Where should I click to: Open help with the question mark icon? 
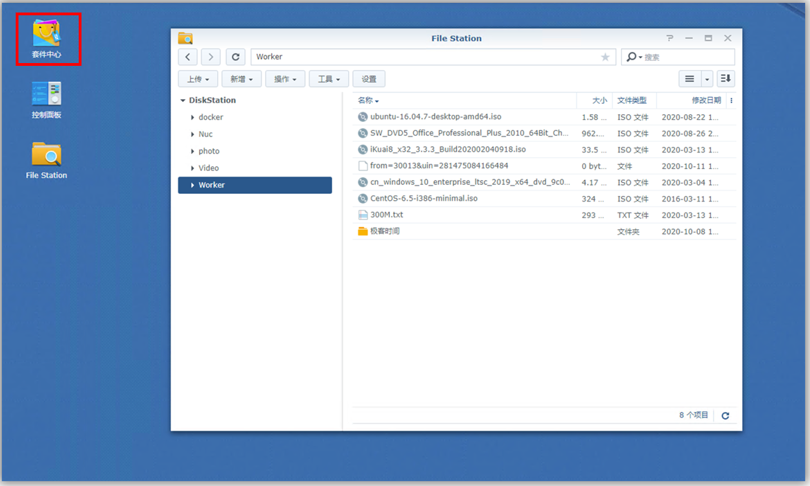tap(669, 38)
